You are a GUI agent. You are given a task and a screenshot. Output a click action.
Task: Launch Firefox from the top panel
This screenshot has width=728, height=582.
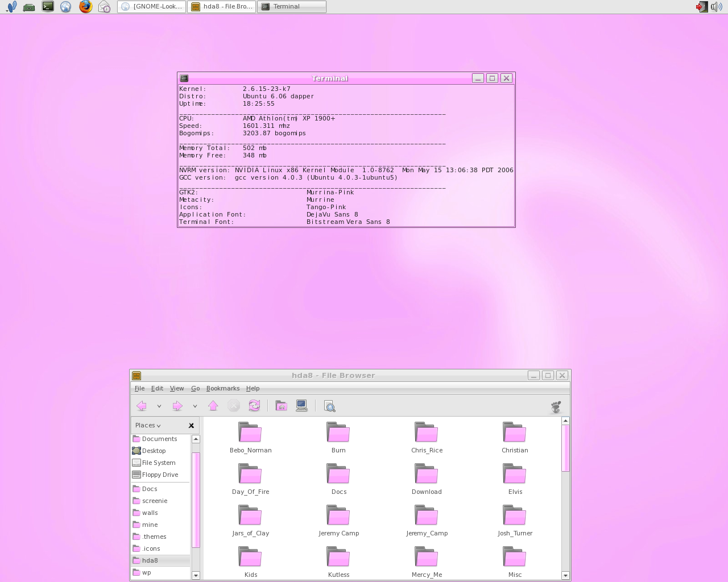click(85, 7)
